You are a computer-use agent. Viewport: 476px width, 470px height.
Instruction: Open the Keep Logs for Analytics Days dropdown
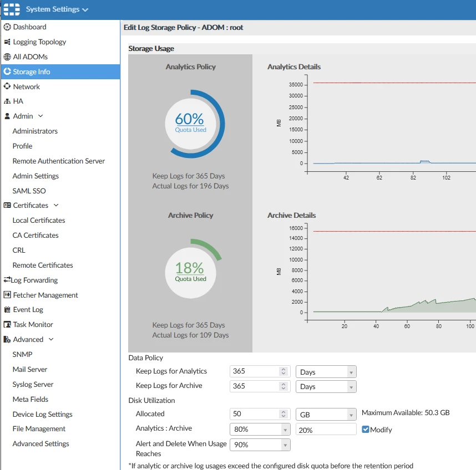pyautogui.click(x=326, y=372)
